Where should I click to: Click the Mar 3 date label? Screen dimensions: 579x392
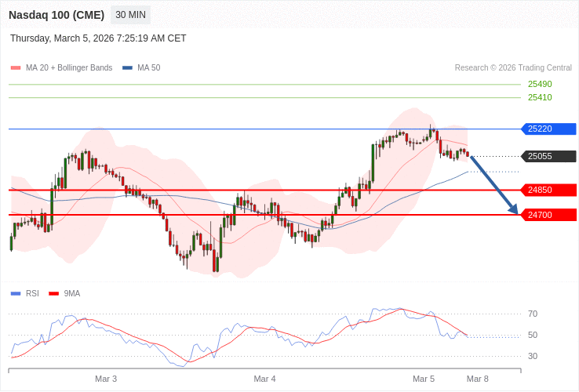point(106,379)
